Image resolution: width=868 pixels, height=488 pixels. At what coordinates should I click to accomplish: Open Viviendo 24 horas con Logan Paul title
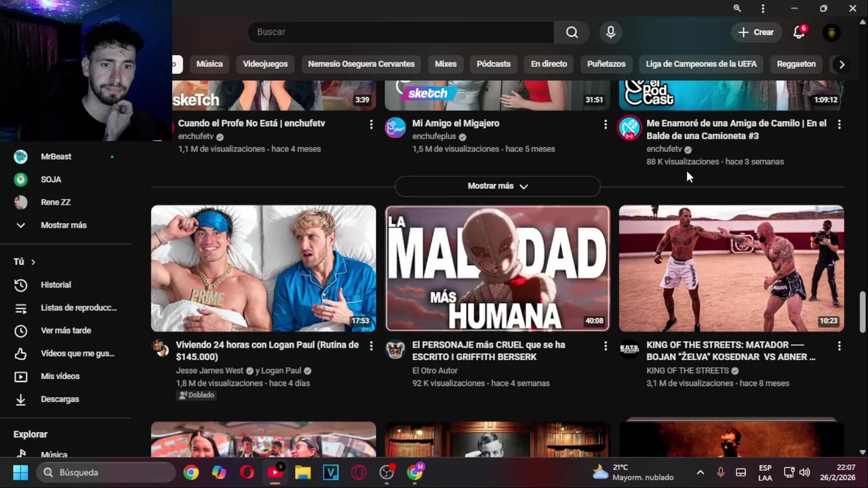coord(267,351)
